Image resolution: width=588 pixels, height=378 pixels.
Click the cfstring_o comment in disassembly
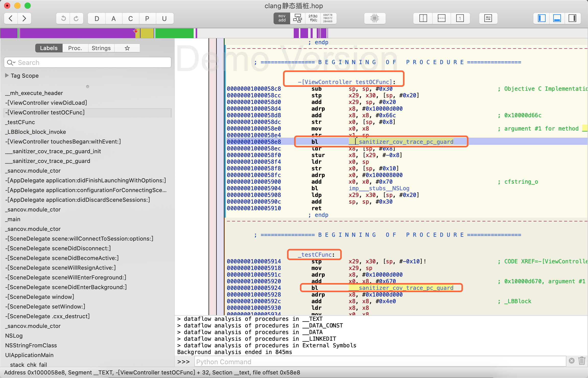tap(521, 182)
